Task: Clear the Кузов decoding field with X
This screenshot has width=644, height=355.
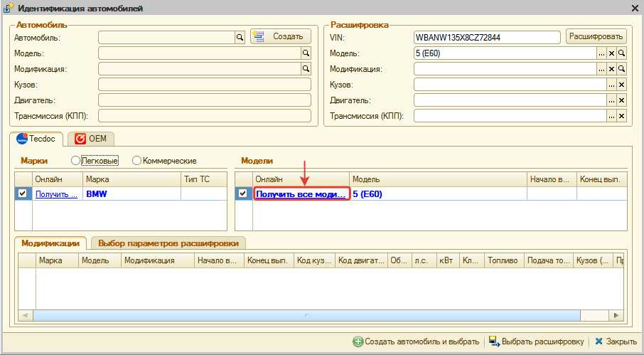Action: [621, 85]
